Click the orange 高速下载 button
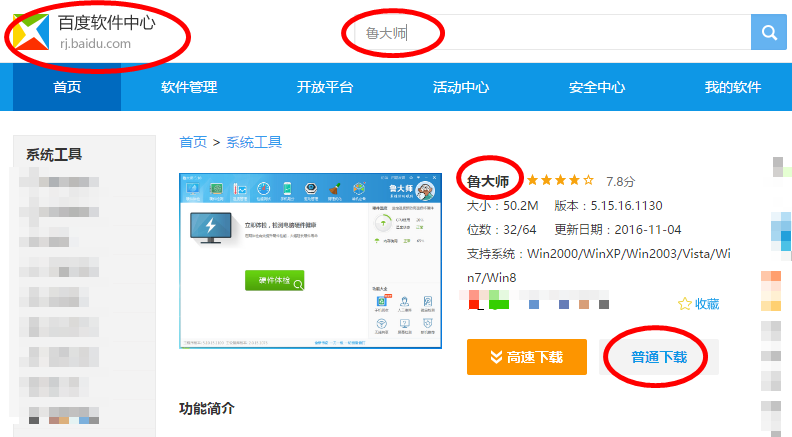Screen dimensions: 792x437 pos(527,357)
